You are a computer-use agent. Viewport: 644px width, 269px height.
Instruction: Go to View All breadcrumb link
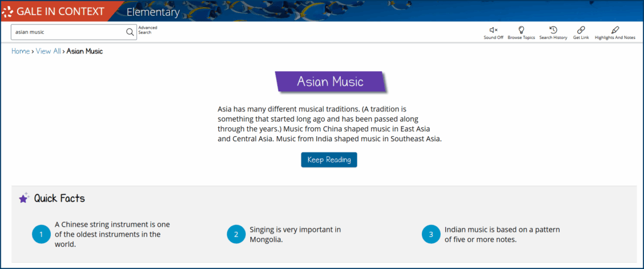pos(48,52)
